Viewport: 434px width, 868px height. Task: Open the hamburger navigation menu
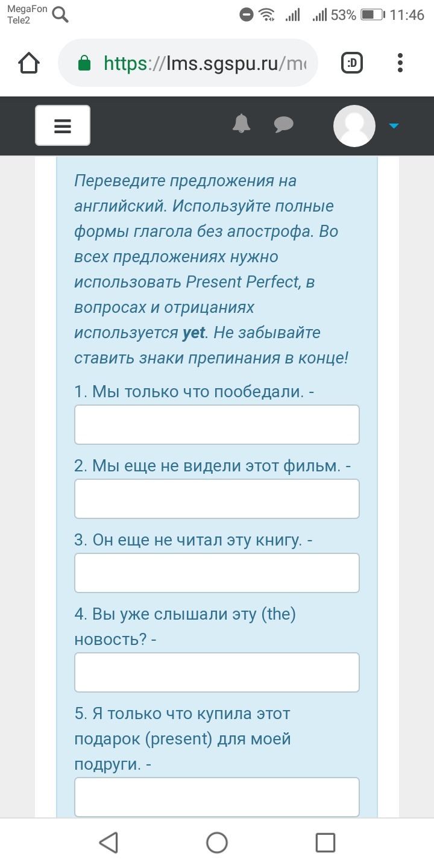point(63,125)
